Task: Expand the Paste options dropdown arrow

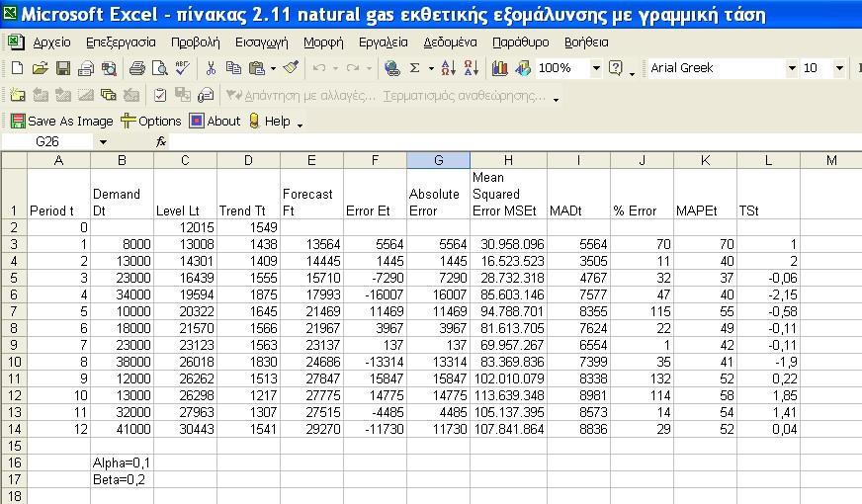Action: 273,69
